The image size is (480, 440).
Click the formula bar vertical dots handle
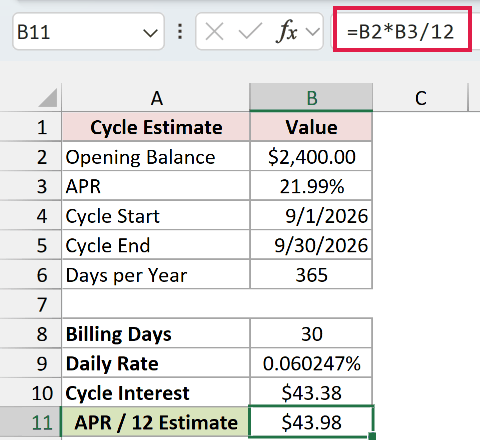click(180, 32)
